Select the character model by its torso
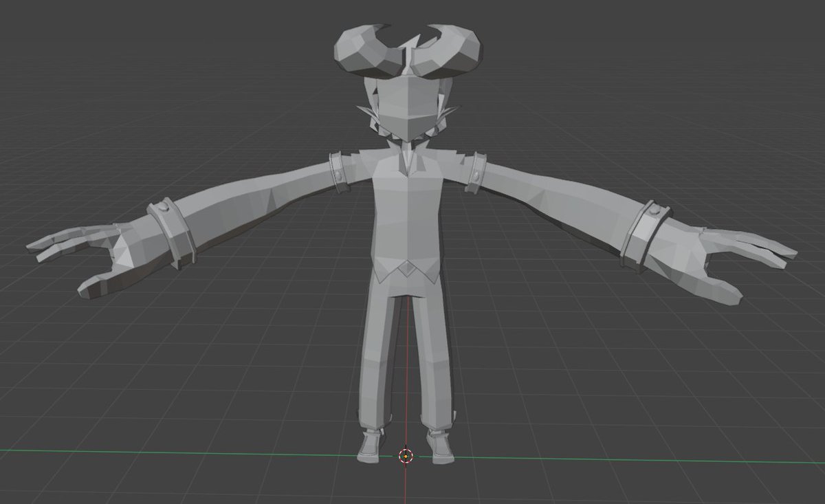825x504 pixels. (x=407, y=213)
